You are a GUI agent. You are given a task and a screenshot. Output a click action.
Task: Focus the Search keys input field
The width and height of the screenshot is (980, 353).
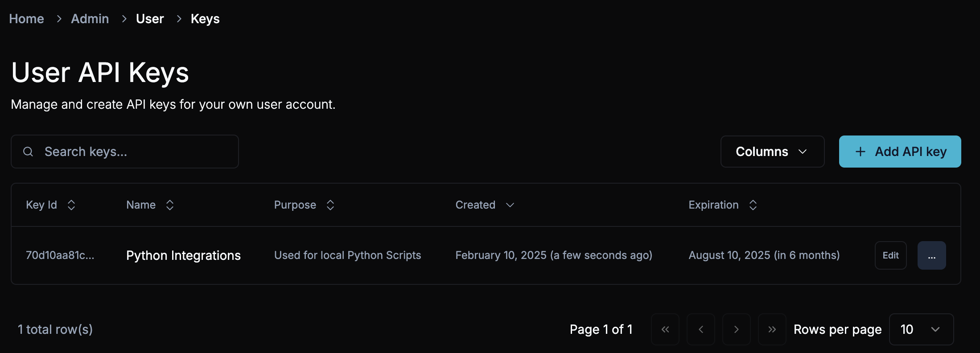point(134,152)
